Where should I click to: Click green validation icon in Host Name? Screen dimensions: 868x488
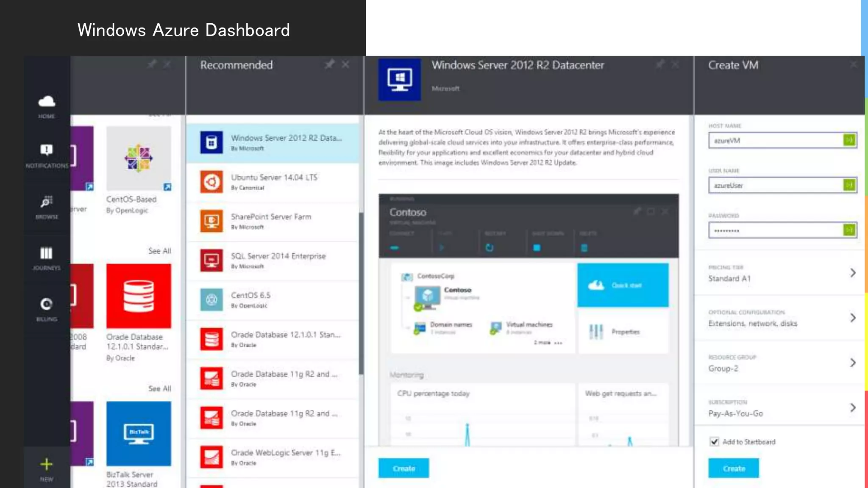click(849, 140)
